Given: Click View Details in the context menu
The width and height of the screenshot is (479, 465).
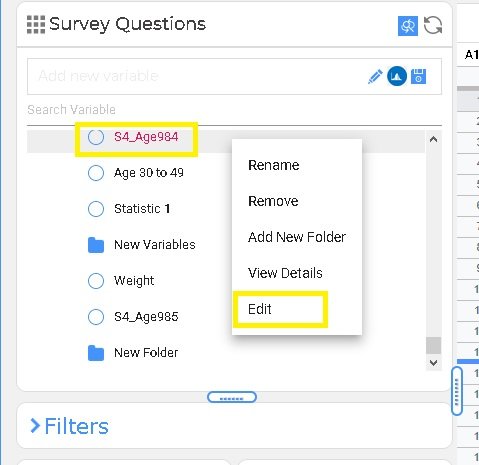Looking at the screenshot, I should point(285,273).
